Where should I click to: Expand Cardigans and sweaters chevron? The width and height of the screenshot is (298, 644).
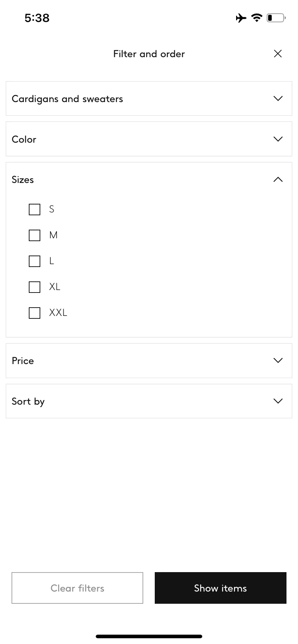[x=278, y=98]
